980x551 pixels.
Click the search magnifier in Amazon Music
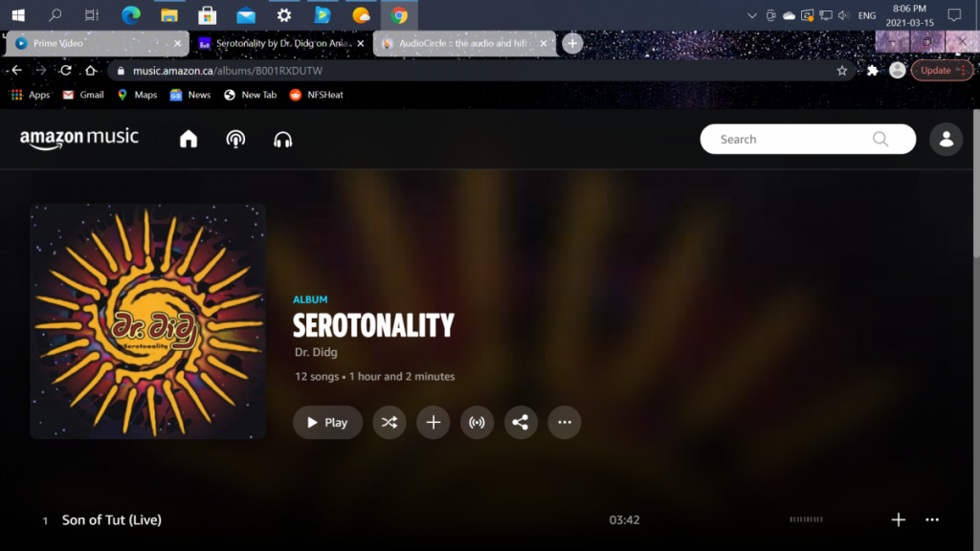880,139
